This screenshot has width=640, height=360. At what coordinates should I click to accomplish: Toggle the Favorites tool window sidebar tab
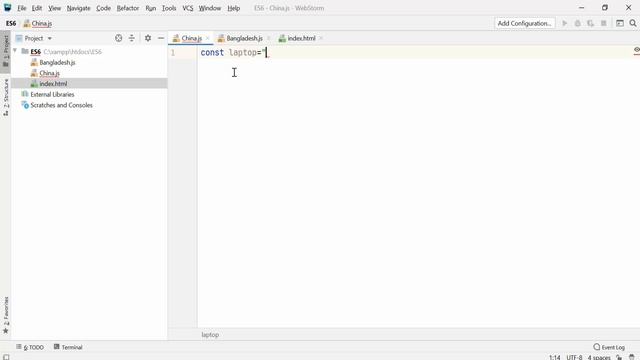6,315
